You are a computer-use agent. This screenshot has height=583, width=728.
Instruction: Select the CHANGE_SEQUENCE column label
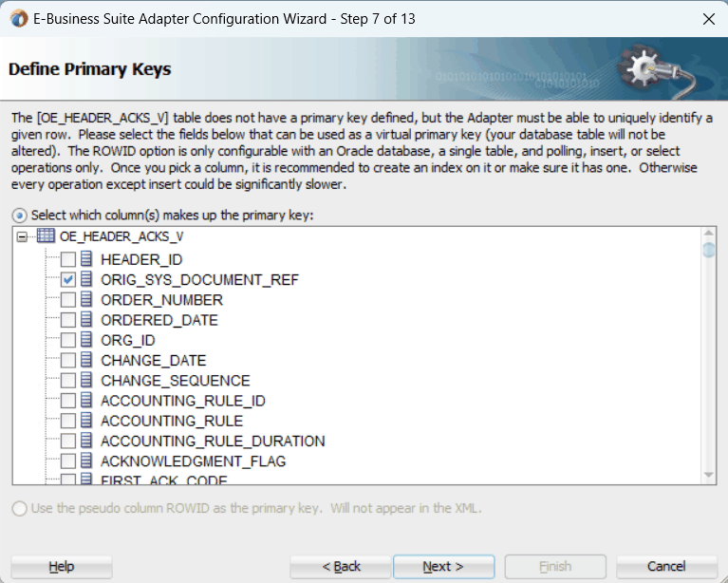175,381
